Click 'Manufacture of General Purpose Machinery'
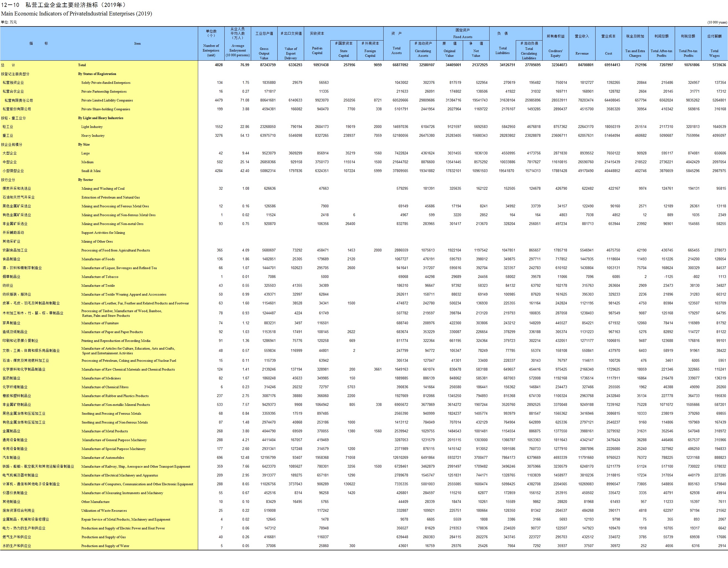This screenshot has height=568, width=728. point(114,440)
